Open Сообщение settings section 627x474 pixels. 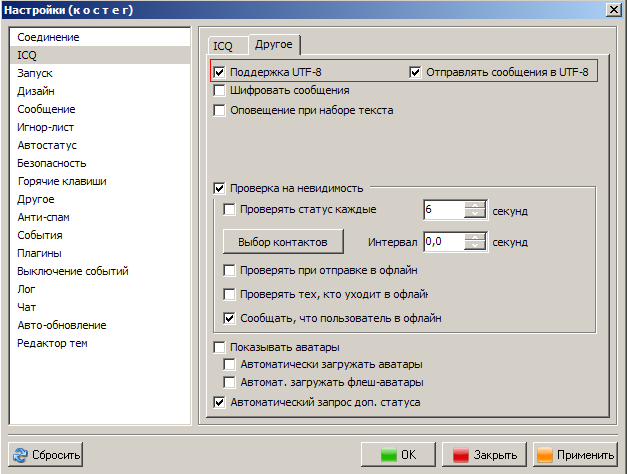pos(100,109)
